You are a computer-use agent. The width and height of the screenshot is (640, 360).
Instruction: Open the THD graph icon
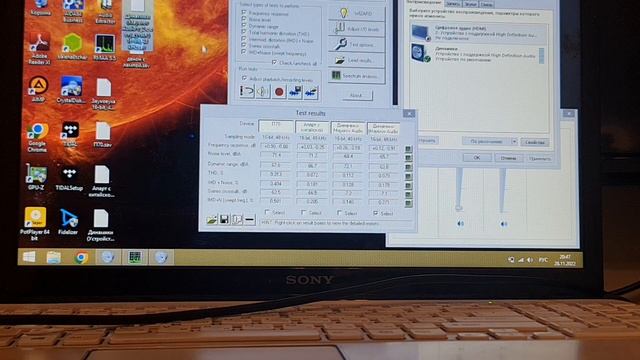click(408, 177)
